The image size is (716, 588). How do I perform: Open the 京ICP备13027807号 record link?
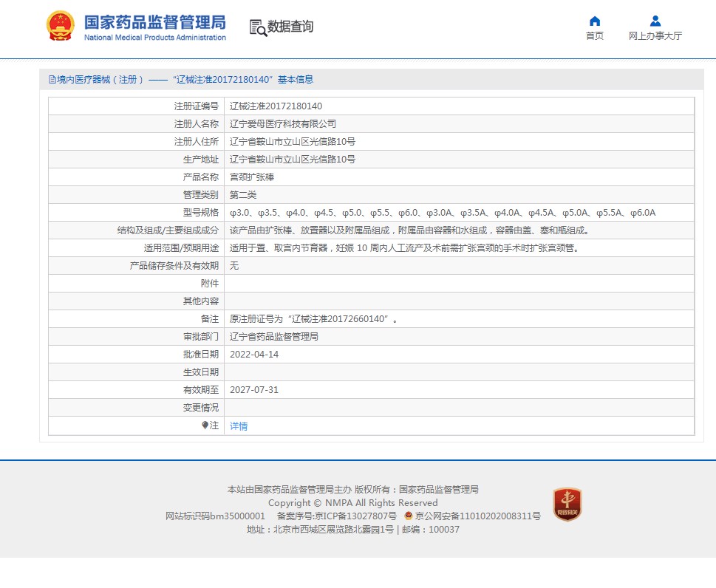(x=355, y=516)
